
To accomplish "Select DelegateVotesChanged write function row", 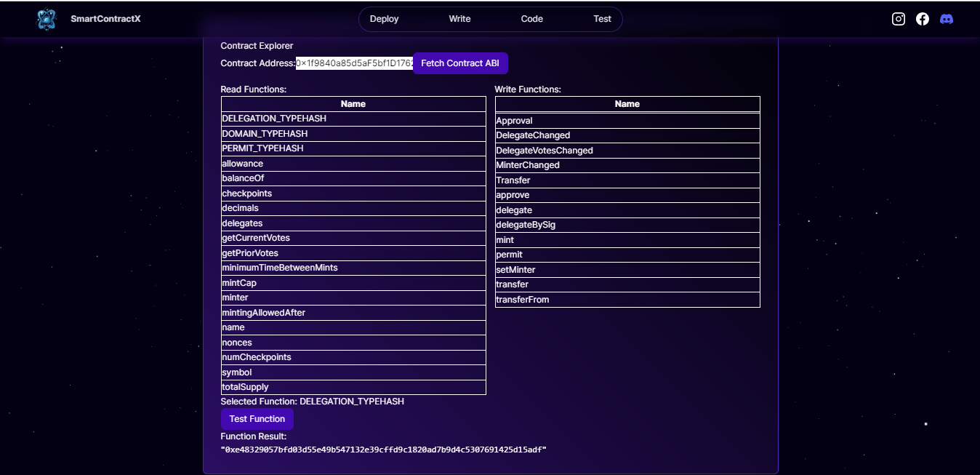I will pos(627,151).
